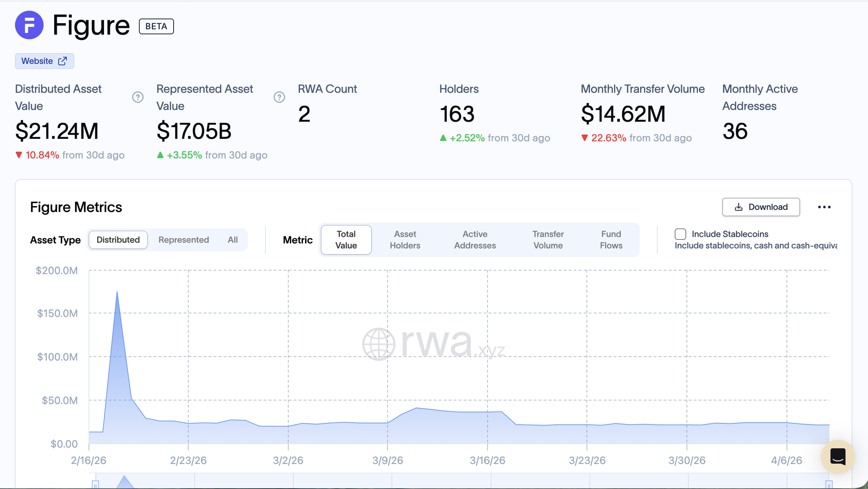Screen dimensions: 868x489
Task: Click the $21.24M distributed asset value
Action: [x=57, y=131]
